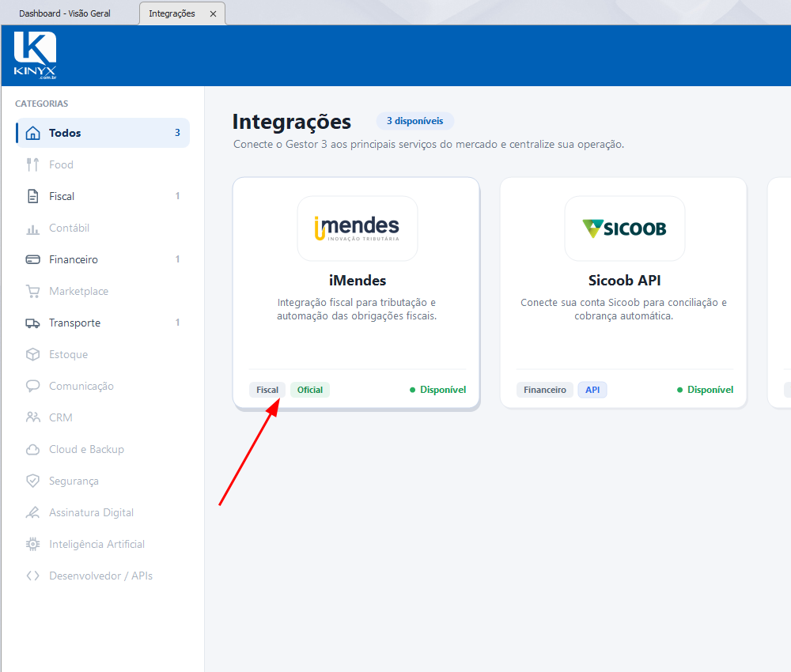Click the CATEGORIAS sidebar header

41,104
